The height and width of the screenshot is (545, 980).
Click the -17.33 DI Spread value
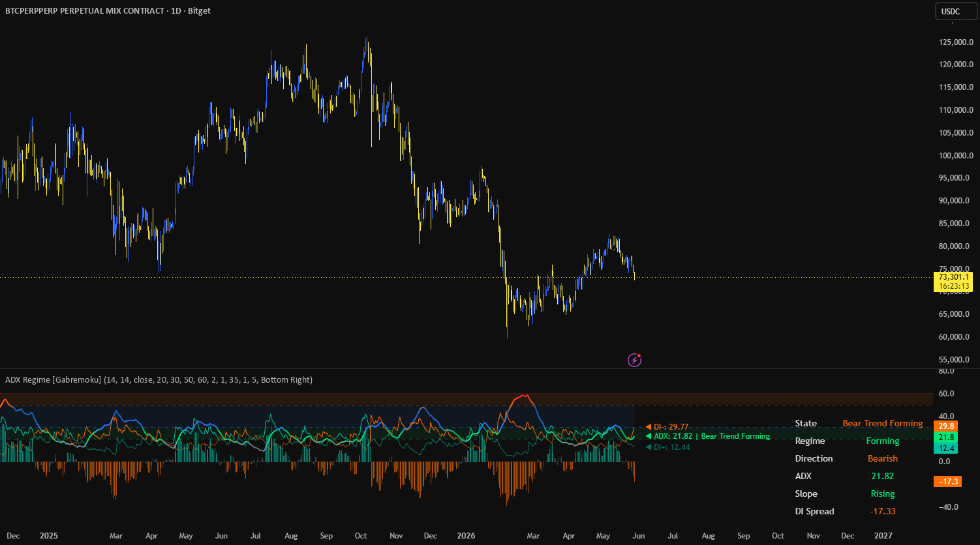pos(883,512)
